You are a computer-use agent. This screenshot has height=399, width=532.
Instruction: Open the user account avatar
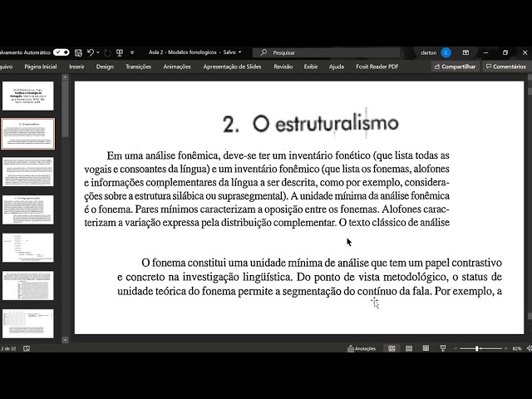click(x=446, y=52)
